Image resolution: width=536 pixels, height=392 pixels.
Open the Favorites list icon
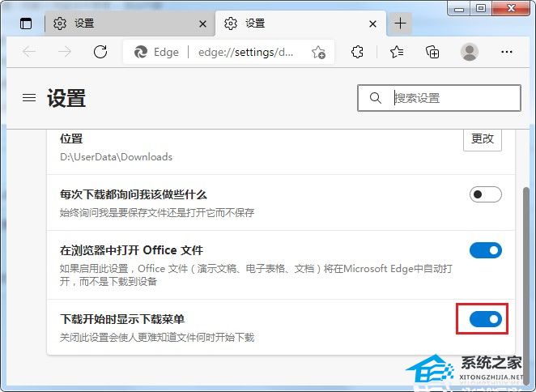coord(397,52)
